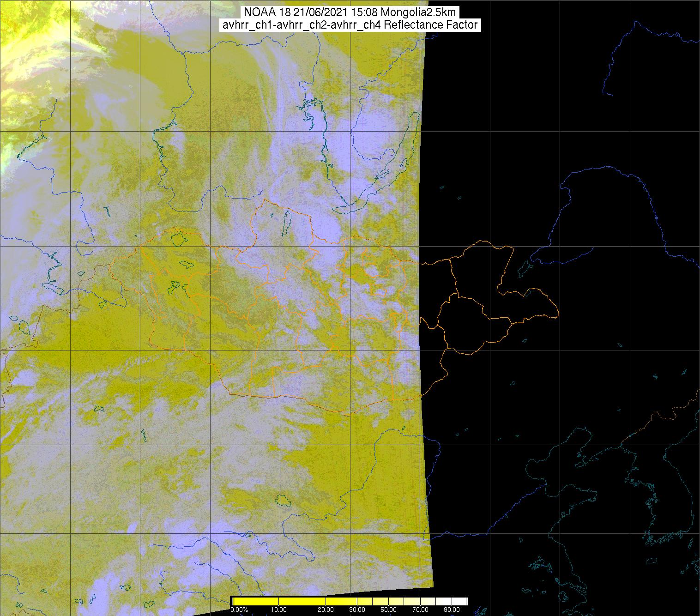Click the reflectance color scale bar
The width and height of the screenshot is (700, 616).
pyautogui.click(x=350, y=601)
